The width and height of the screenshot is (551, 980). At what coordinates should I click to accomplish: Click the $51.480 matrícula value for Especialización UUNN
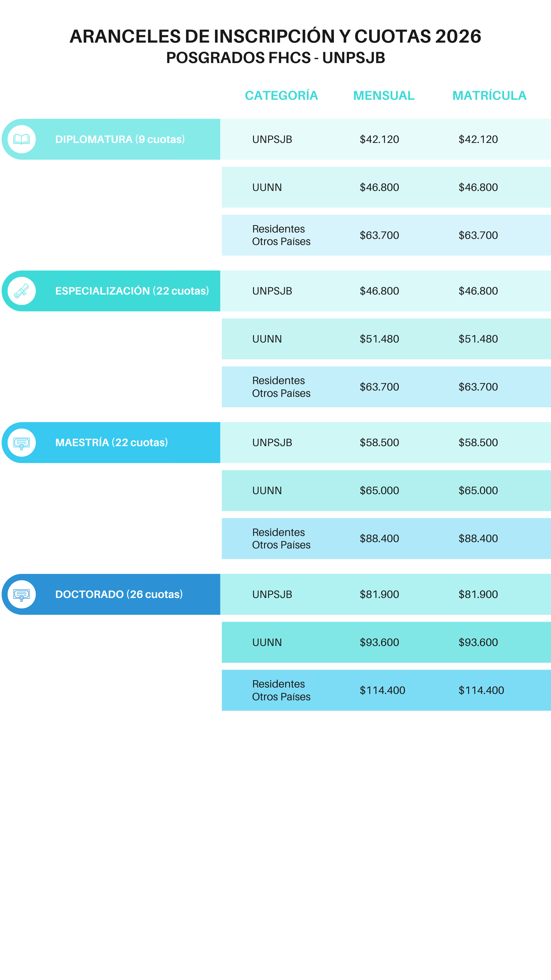[478, 339]
